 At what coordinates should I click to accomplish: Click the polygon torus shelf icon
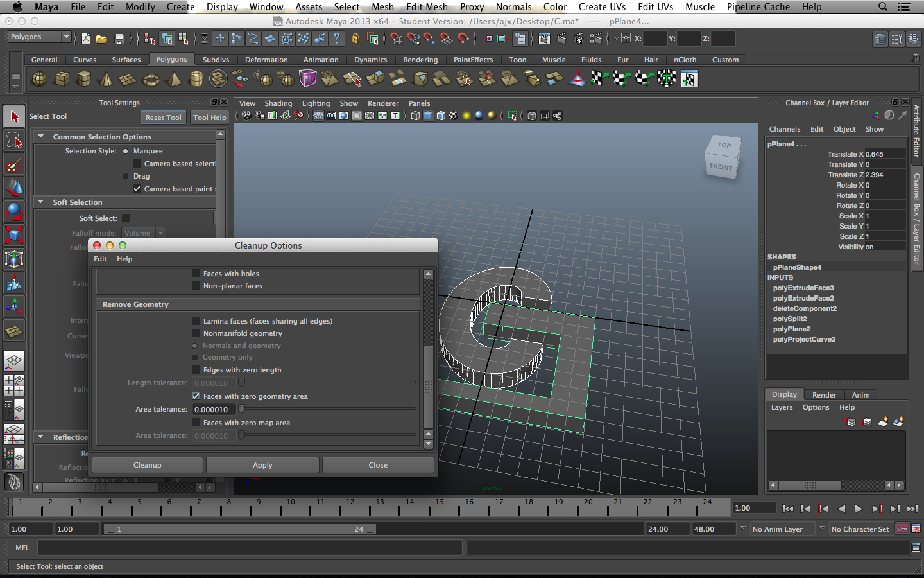151,80
